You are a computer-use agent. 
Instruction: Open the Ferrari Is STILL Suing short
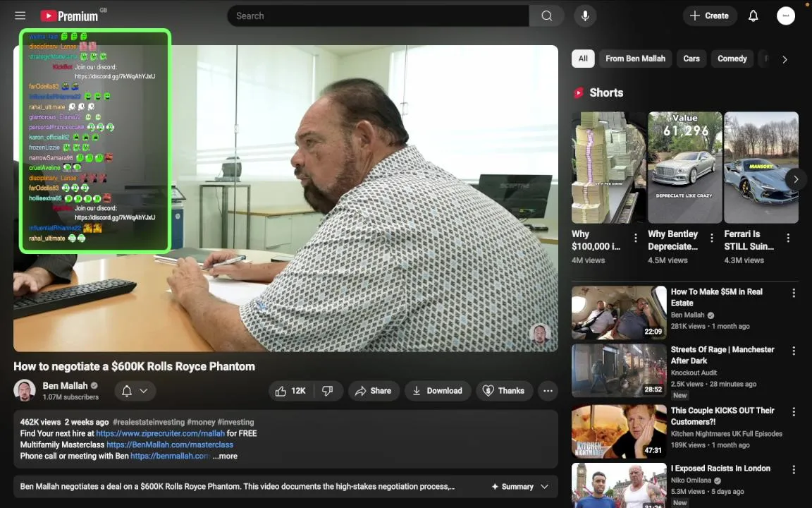coord(761,167)
